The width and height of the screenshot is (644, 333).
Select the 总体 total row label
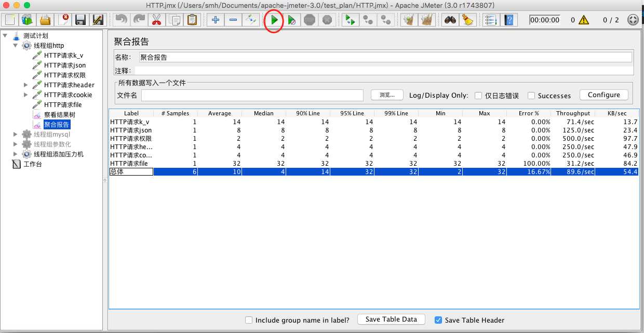[131, 172]
